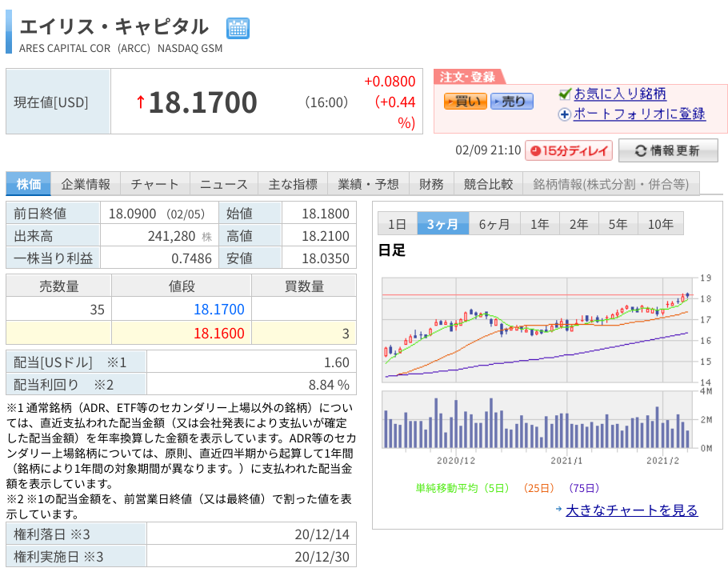Set chart range to 5年
This screenshot has height=572, width=728.
coord(618,224)
